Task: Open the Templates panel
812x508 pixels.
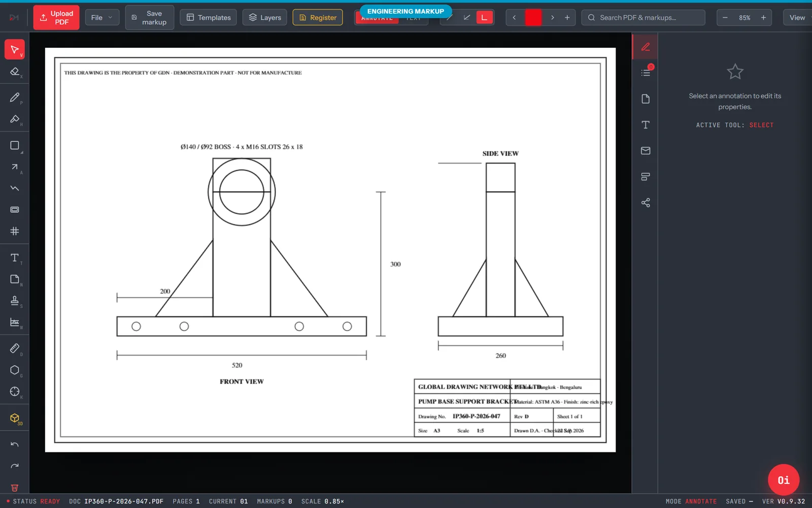Action: click(208, 17)
